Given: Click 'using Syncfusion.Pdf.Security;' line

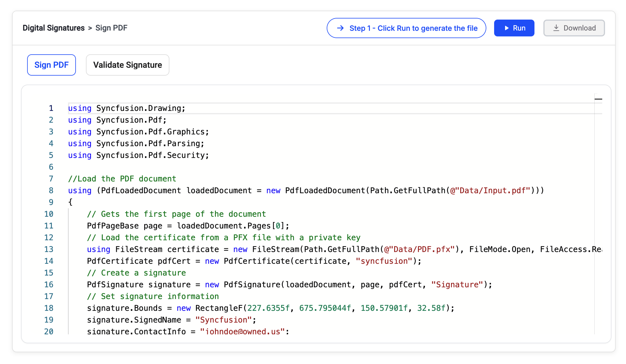Looking at the screenshot, I should pos(139,155).
